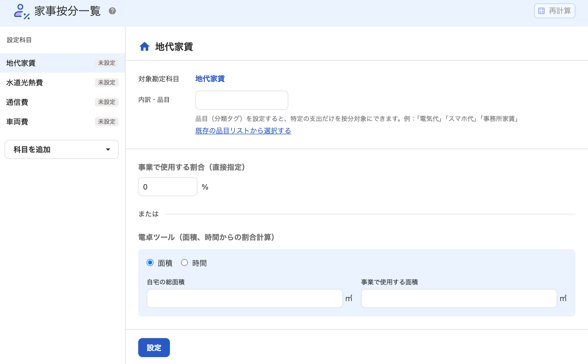Click the help question mark icon
The height and width of the screenshot is (364, 588).
click(x=112, y=11)
